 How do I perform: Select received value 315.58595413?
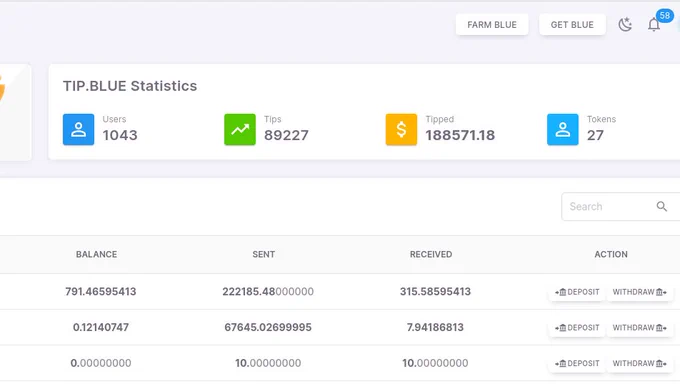coord(435,292)
